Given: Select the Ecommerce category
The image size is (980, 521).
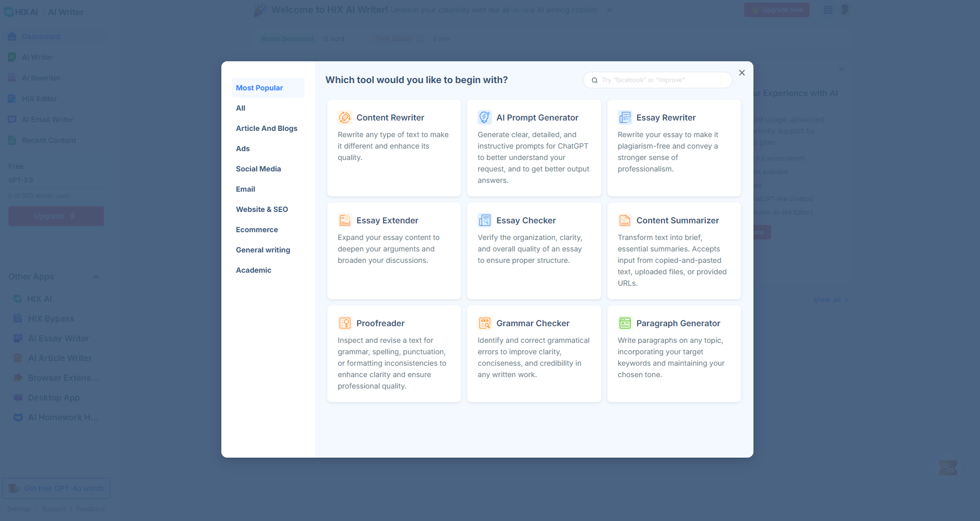Looking at the screenshot, I should (x=268, y=230).
